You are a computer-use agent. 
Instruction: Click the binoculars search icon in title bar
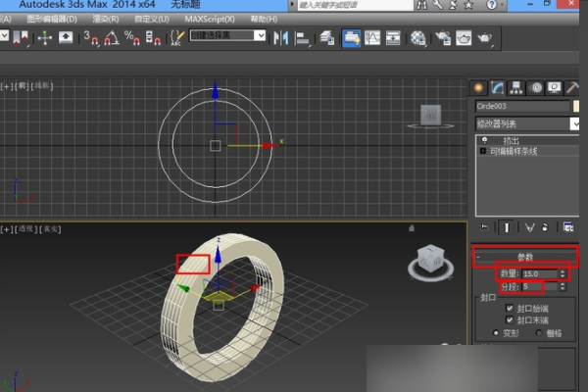(x=421, y=5)
